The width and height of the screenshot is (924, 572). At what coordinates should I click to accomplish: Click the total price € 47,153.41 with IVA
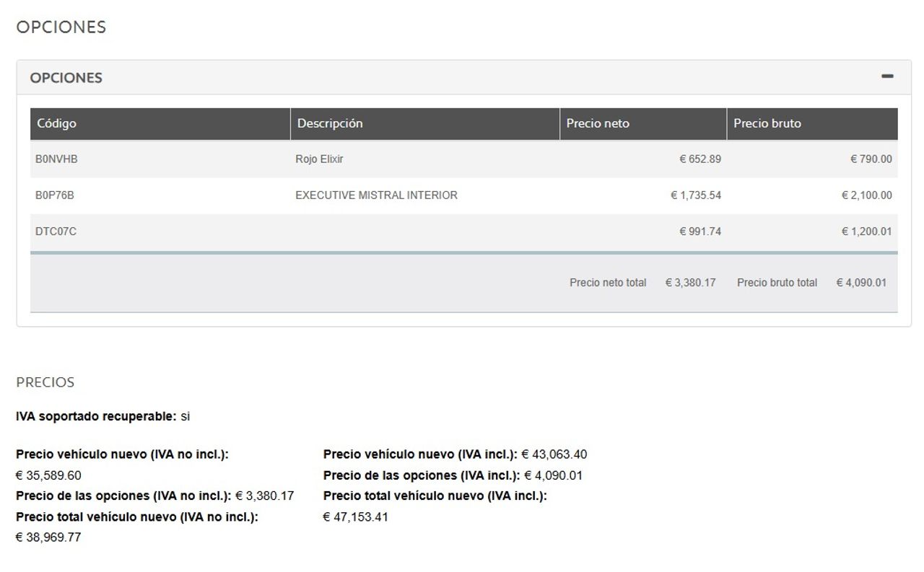(x=355, y=516)
